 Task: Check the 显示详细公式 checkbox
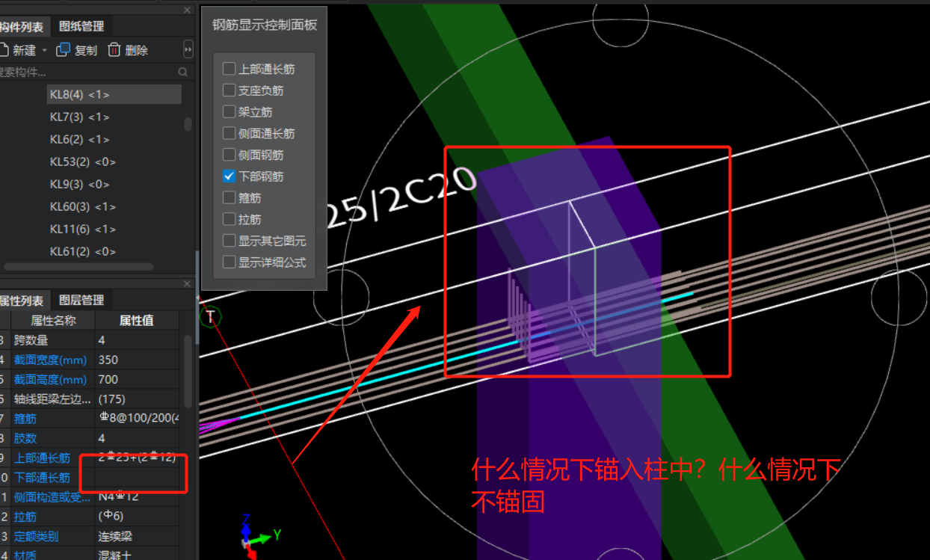click(229, 262)
